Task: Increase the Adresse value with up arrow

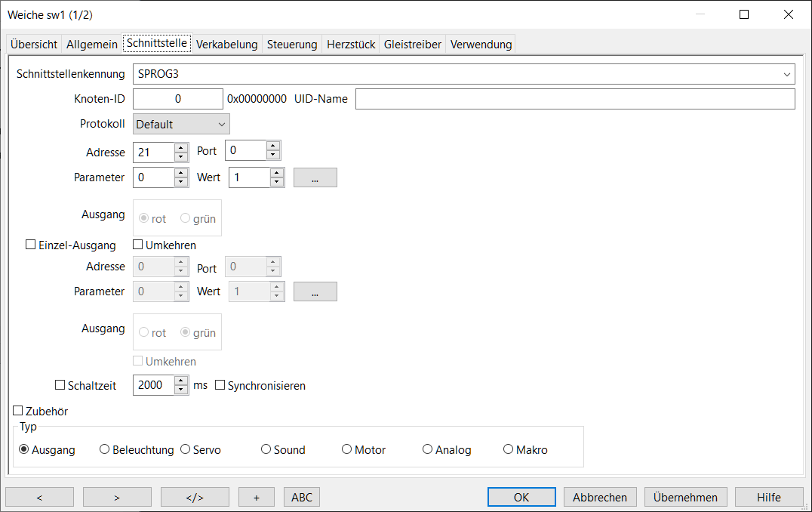Action: click(181, 148)
